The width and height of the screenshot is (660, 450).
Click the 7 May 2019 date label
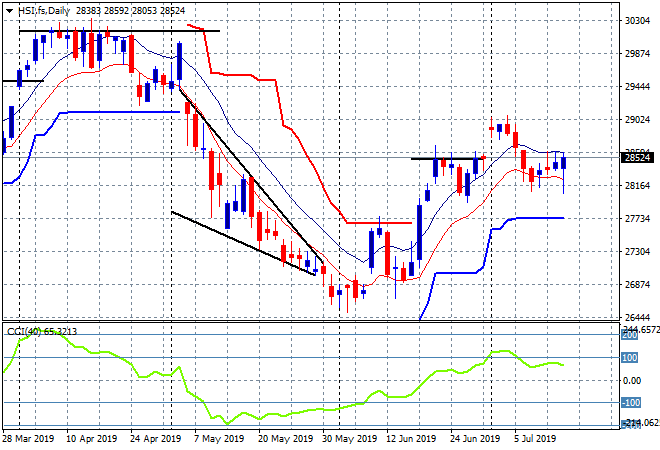pyautogui.click(x=218, y=439)
